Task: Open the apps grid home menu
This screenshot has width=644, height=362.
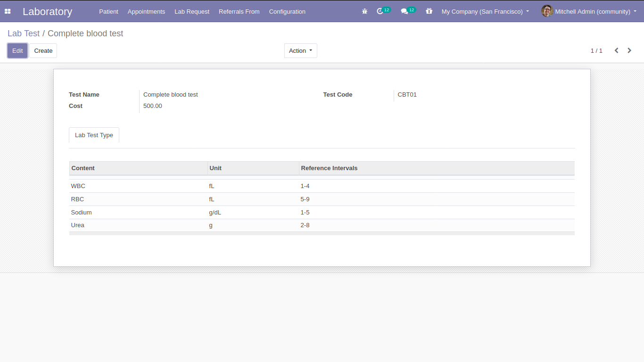Action: click(8, 11)
